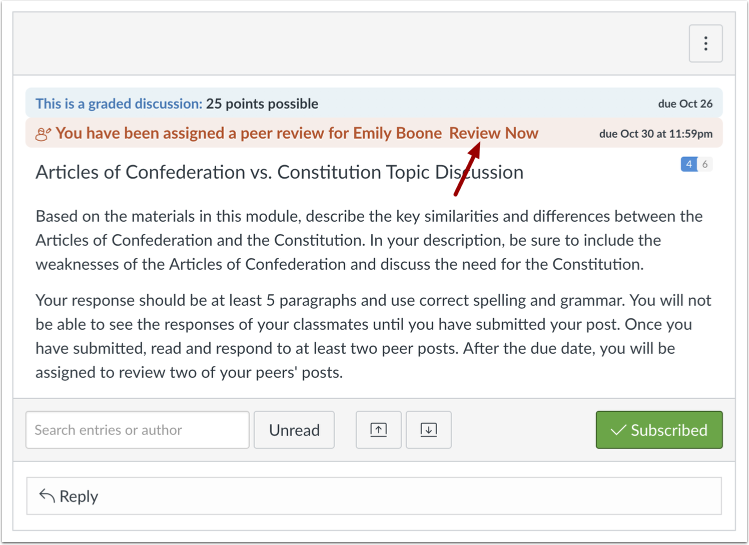Click the discussion title heading
This screenshot has width=749, height=545.
click(279, 172)
